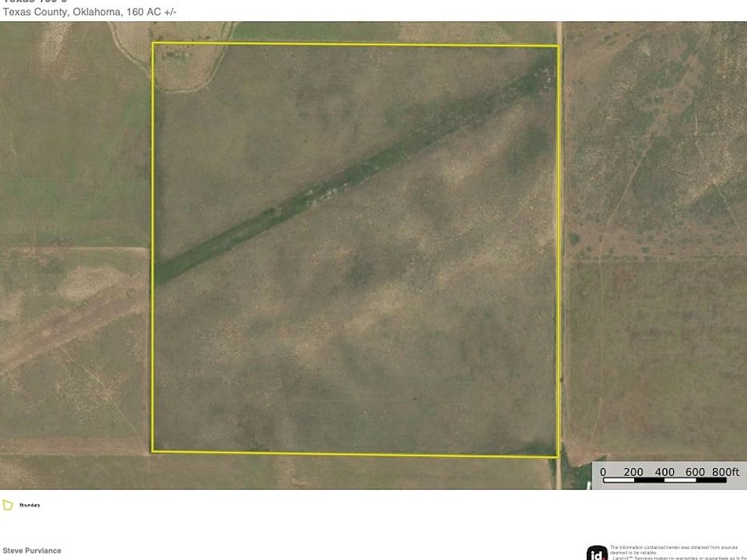Viewport: 747px width, 560px height.
Task: Click the disclaimer text near logo
Action: pos(679,553)
